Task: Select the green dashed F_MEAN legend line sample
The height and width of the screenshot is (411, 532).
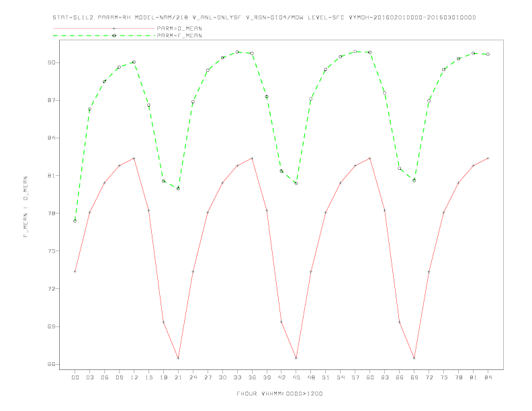Action: [x=104, y=36]
